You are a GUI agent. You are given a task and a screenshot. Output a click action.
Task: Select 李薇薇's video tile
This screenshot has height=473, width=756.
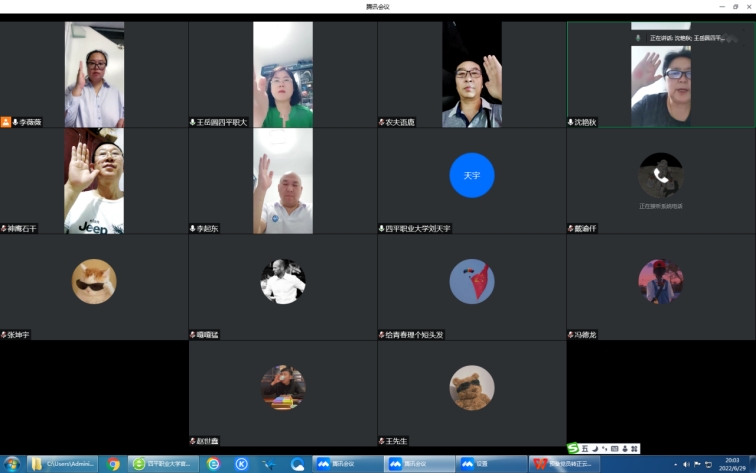click(x=94, y=74)
